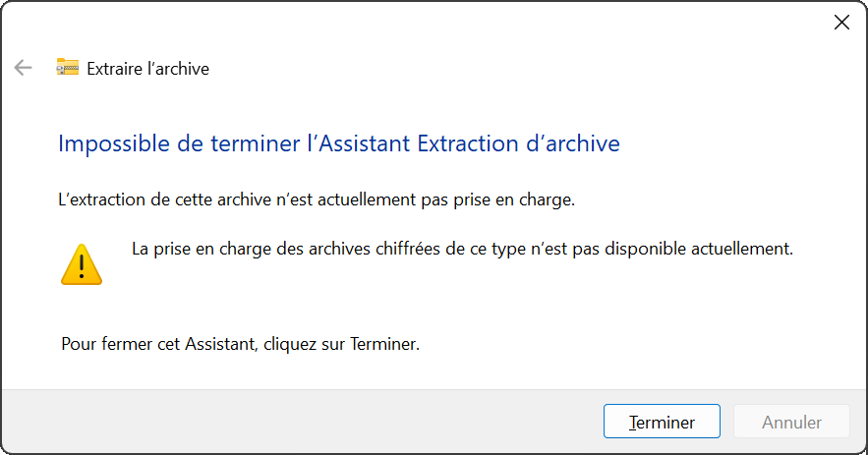Click the "L'extraction de cette archive" message line
The height and width of the screenshot is (455, 868).
pos(317,200)
